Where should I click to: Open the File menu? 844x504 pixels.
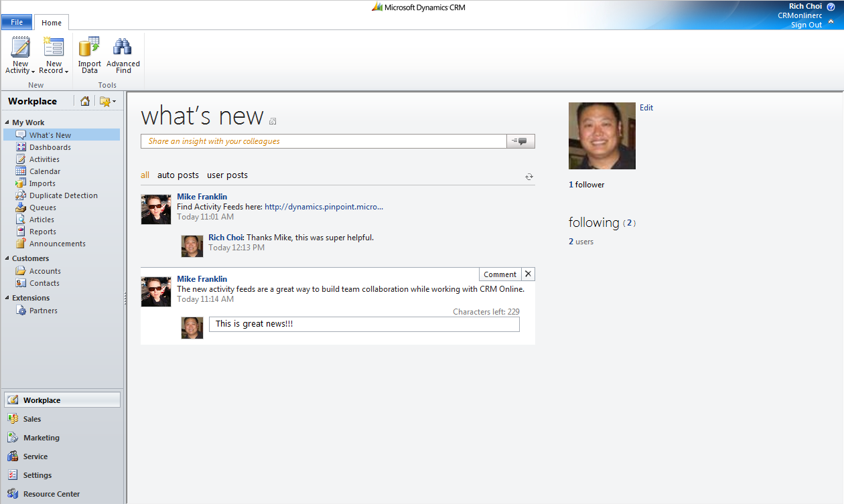[16, 21]
